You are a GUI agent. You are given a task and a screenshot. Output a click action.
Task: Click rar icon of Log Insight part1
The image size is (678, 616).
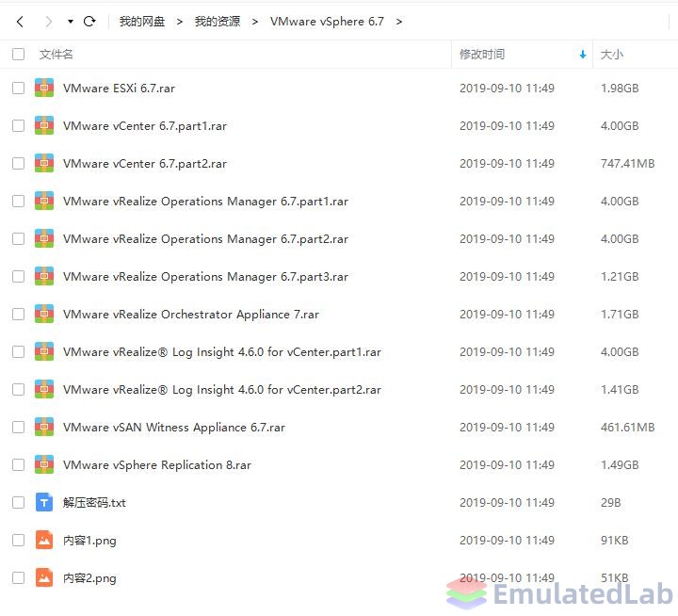(x=44, y=351)
